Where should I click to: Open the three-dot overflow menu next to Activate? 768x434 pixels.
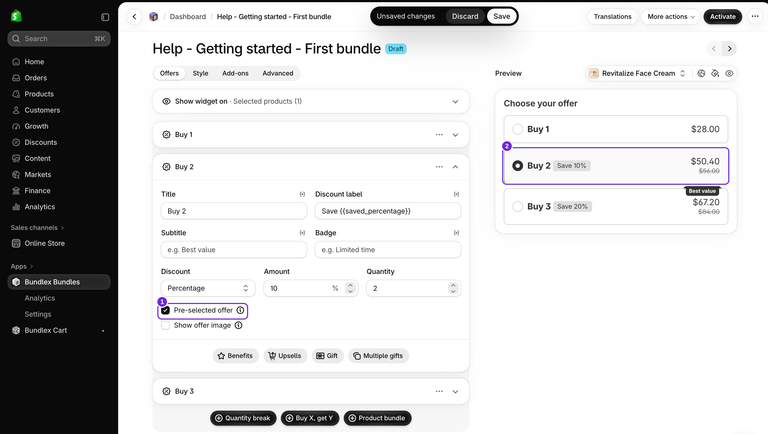755,16
